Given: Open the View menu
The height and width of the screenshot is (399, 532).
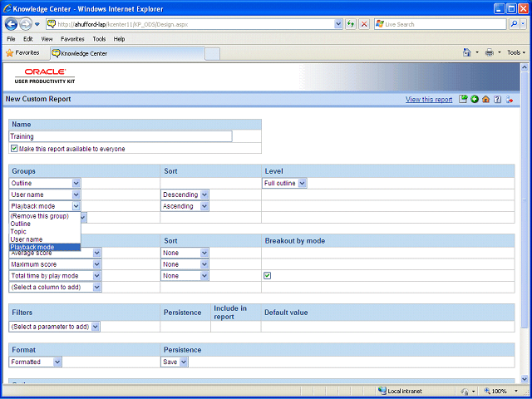Looking at the screenshot, I should pyautogui.click(x=47, y=39).
